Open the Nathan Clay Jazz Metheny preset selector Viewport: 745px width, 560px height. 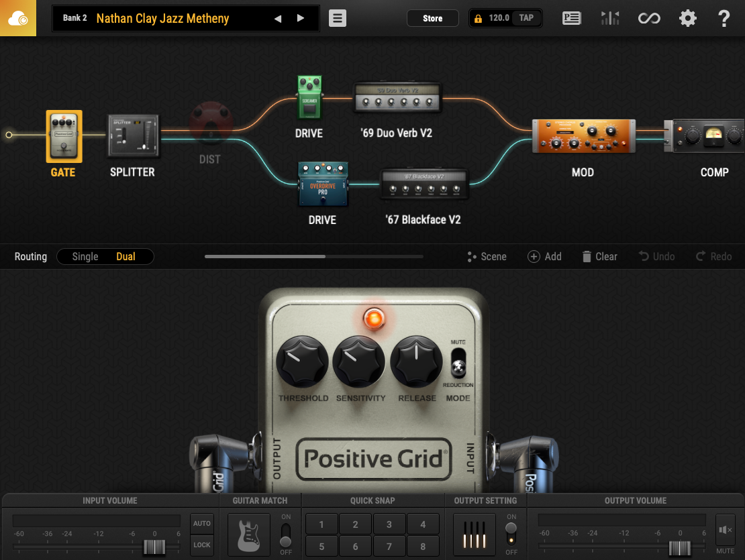pyautogui.click(x=162, y=19)
